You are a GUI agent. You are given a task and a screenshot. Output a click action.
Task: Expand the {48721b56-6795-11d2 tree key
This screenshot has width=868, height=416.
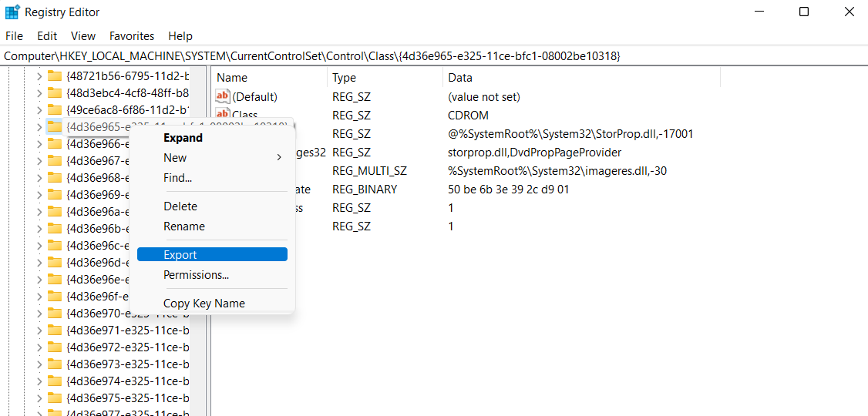(x=39, y=75)
